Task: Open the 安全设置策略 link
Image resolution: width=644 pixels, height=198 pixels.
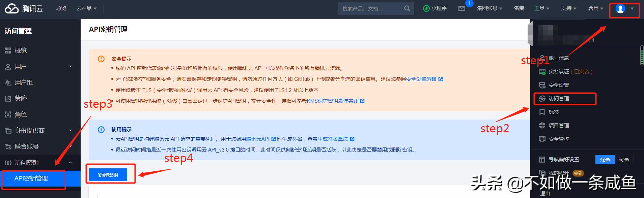Action: tap(421, 79)
